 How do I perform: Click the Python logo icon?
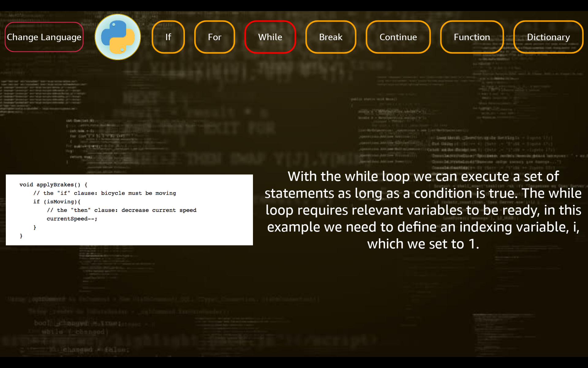[118, 37]
